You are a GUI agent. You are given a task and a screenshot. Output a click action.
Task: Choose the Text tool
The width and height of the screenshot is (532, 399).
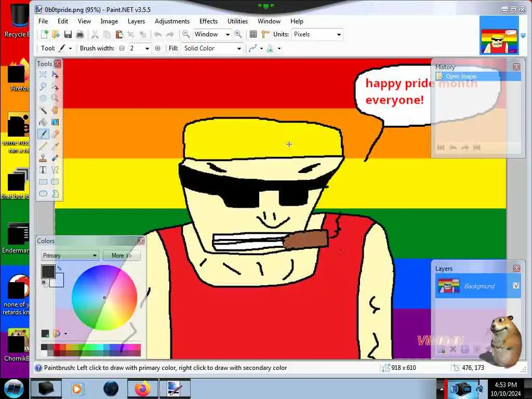tap(43, 170)
